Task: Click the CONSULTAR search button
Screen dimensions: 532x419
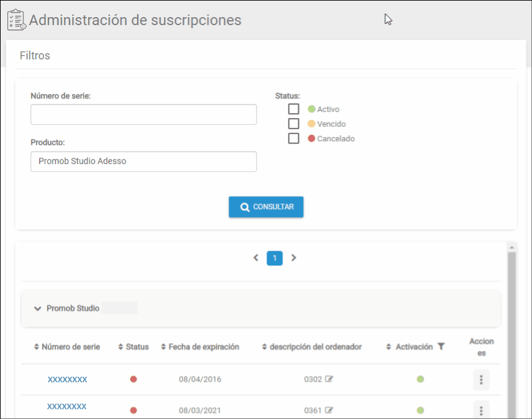Action: pyautogui.click(x=266, y=207)
